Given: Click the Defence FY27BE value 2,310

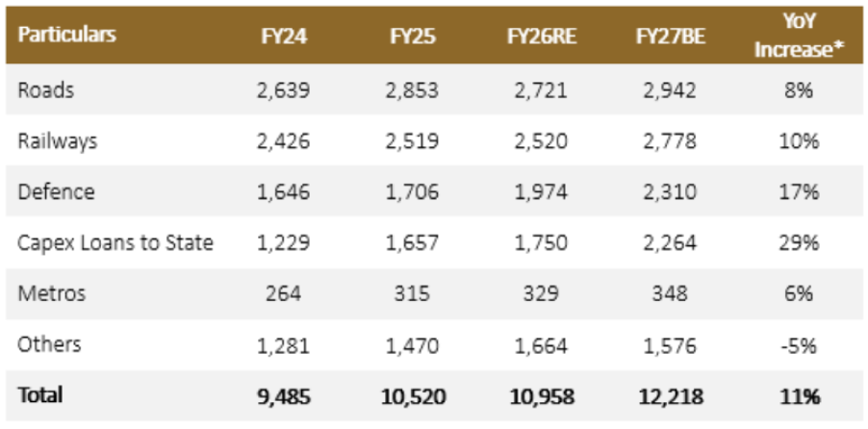Looking at the screenshot, I should [671, 192].
